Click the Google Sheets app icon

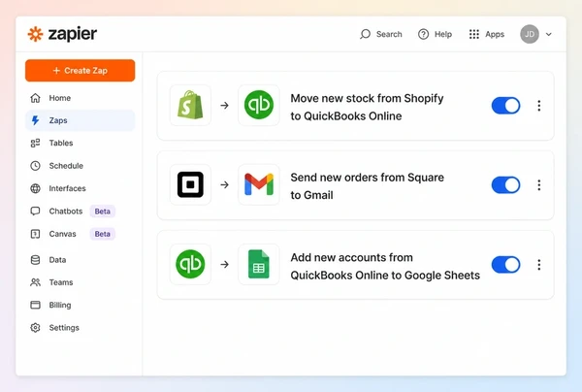point(259,264)
